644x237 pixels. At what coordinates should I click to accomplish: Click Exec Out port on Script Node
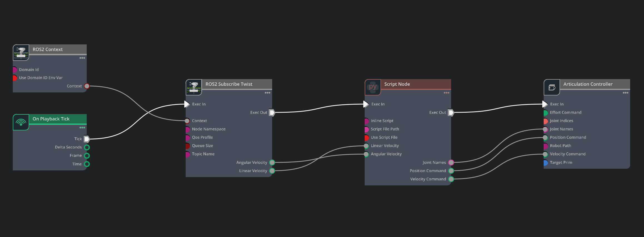pos(451,112)
